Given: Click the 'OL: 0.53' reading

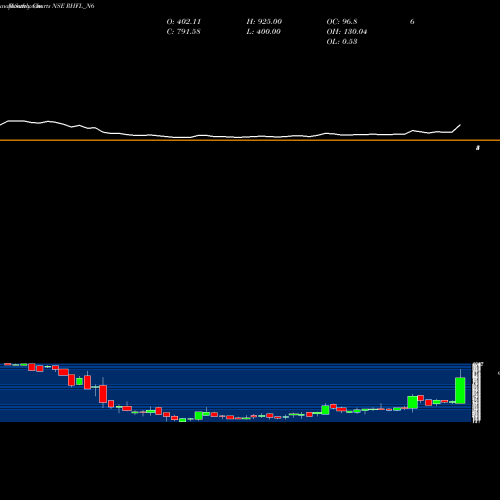Looking at the screenshot, I should [342, 42].
